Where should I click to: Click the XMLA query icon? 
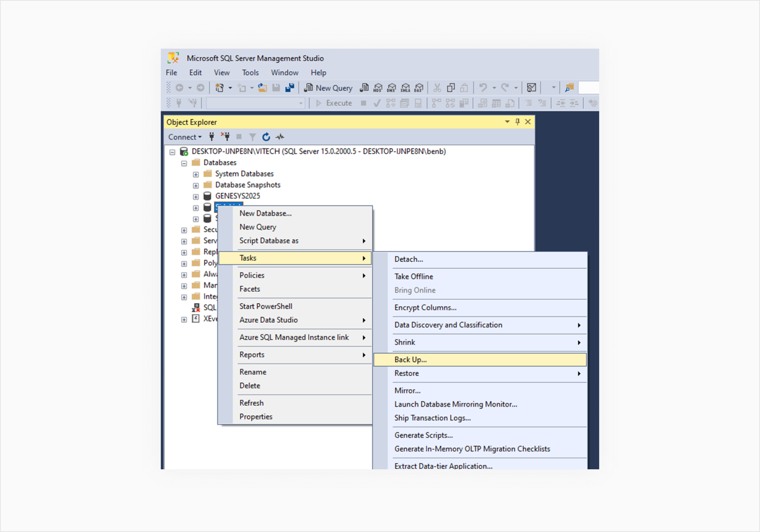(x=405, y=88)
